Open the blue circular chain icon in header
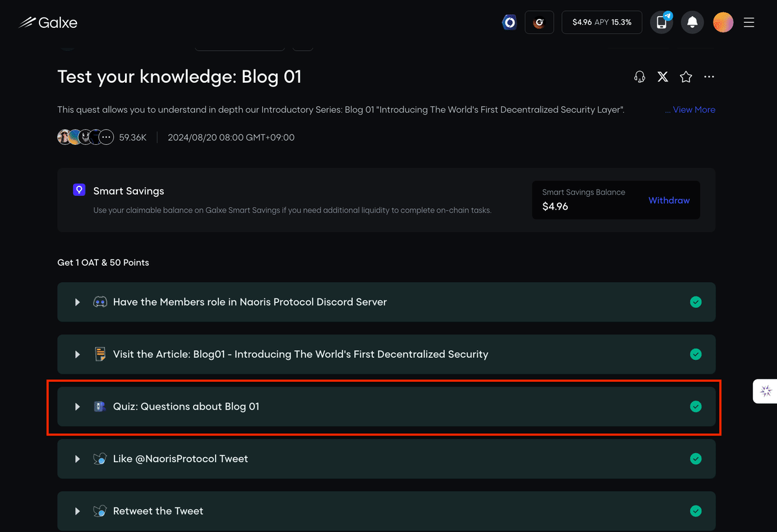 (x=510, y=23)
